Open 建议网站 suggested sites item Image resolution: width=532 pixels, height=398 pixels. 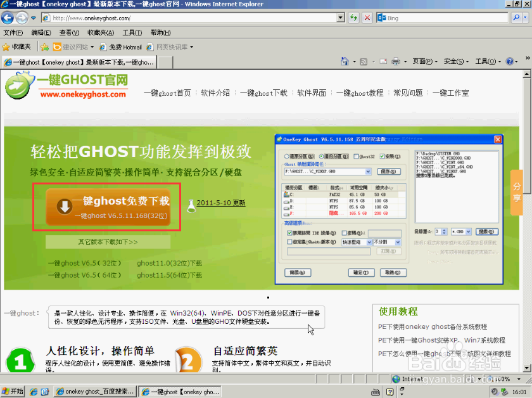tap(70, 47)
